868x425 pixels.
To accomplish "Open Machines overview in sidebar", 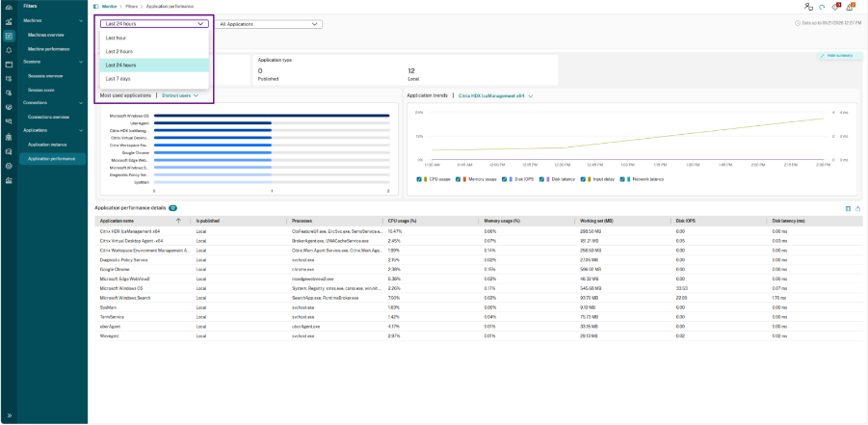I will (x=46, y=35).
